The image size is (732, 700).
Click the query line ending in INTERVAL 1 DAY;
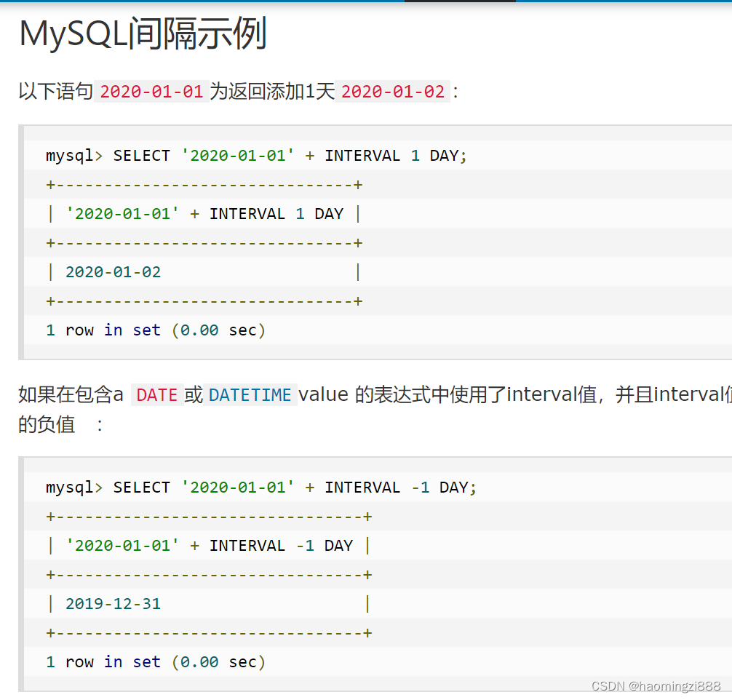[256, 156]
